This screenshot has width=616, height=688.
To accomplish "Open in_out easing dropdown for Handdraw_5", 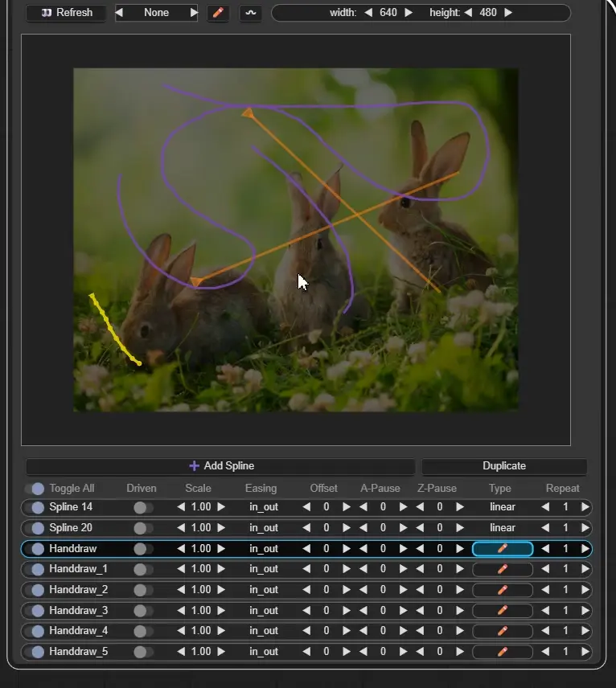I will point(264,652).
